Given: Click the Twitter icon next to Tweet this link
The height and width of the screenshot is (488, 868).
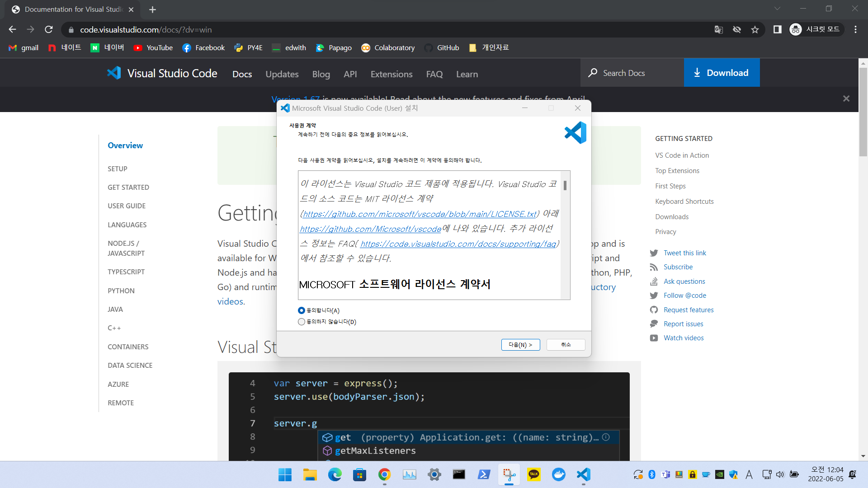Looking at the screenshot, I should coord(654,253).
